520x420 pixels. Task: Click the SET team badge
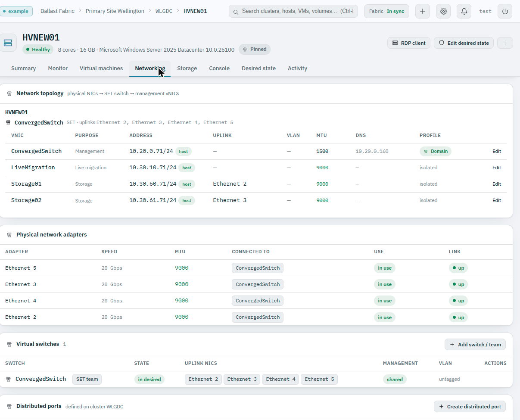87,379
